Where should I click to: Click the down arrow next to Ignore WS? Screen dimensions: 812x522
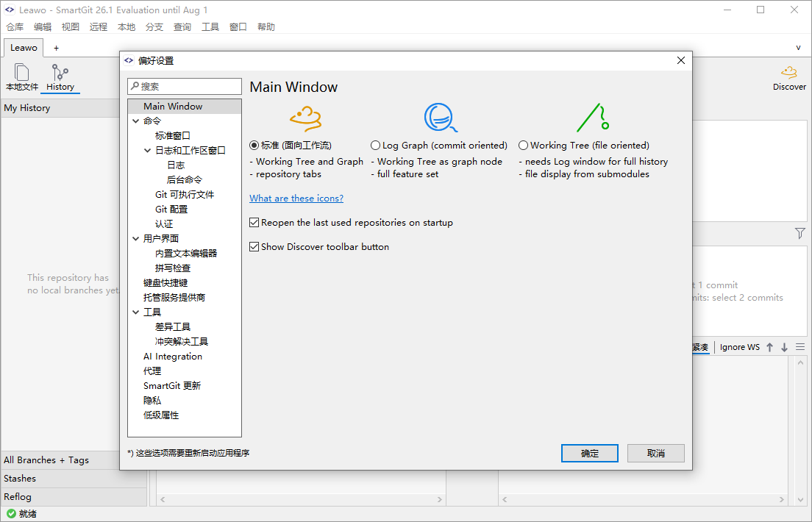785,347
